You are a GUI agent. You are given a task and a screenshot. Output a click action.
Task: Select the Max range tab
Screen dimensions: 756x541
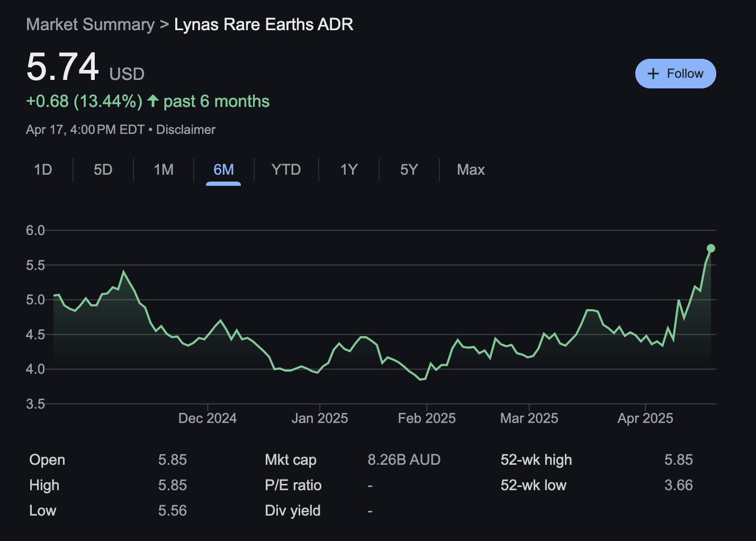(471, 169)
